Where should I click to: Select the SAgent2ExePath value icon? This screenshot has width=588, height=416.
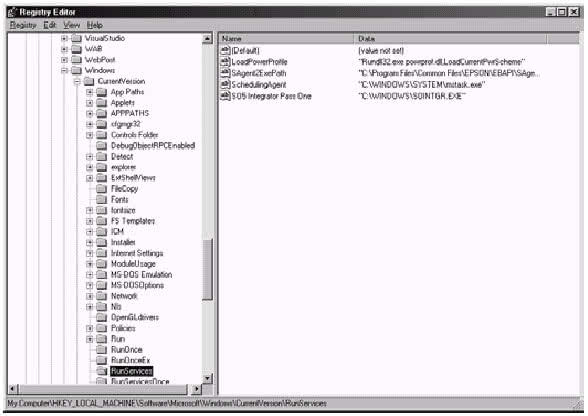coord(225,73)
